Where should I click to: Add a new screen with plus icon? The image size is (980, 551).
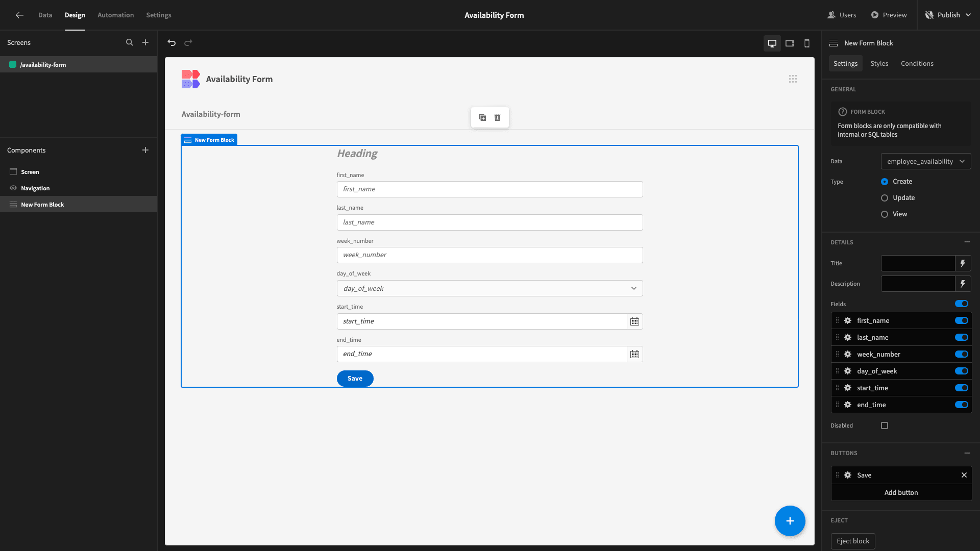tap(145, 43)
